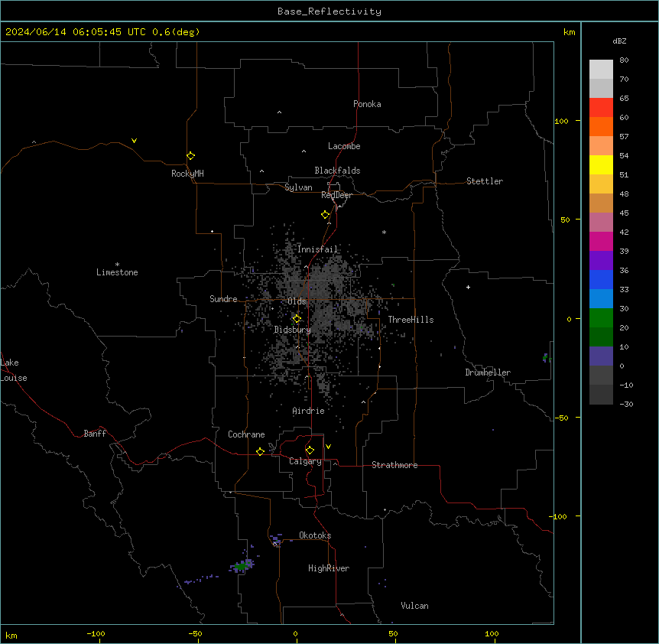Click the yellow V marker northeast of Calgary

point(328,447)
